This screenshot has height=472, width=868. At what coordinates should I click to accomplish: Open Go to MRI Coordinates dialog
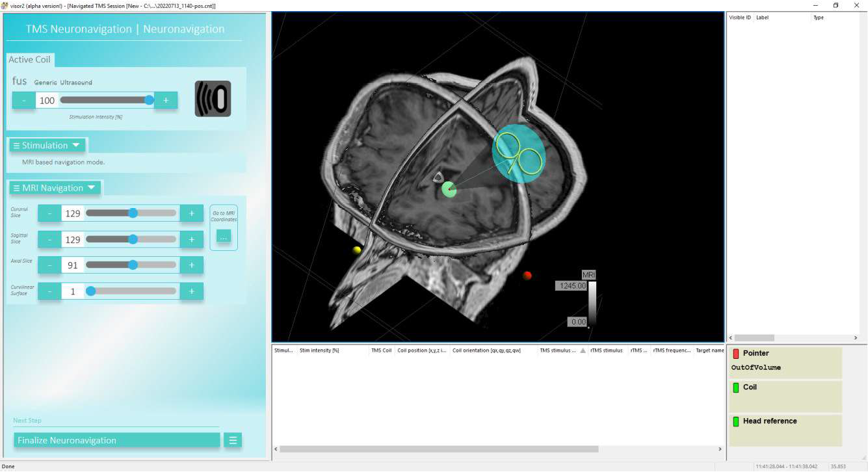click(x=223, y=237)
